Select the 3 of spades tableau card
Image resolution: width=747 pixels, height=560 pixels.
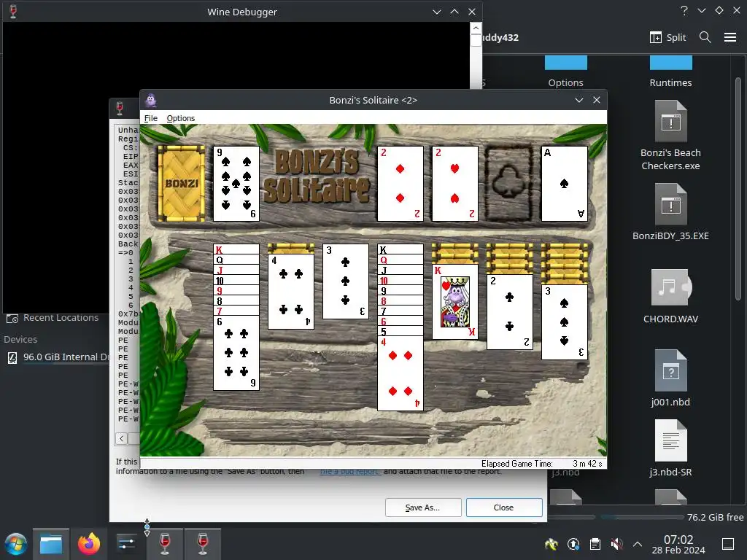pos(565,322)
